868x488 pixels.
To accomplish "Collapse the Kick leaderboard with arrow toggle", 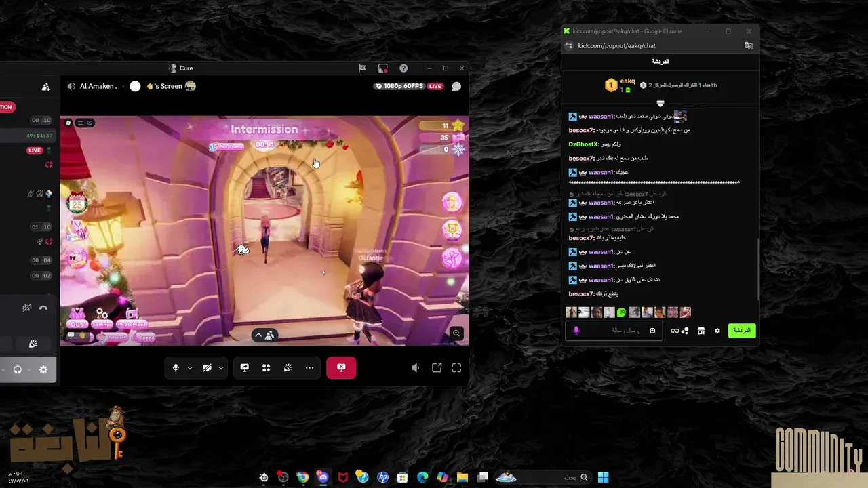I will 660,104.
